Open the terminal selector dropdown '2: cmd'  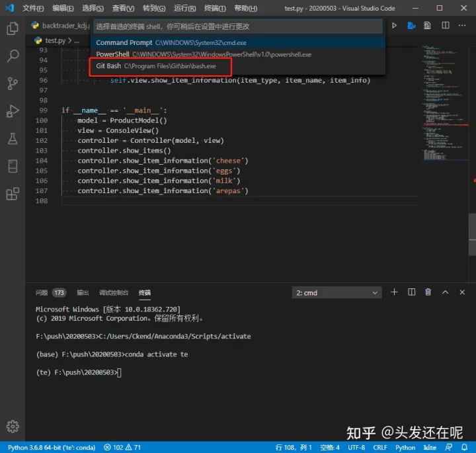[337, 293]
